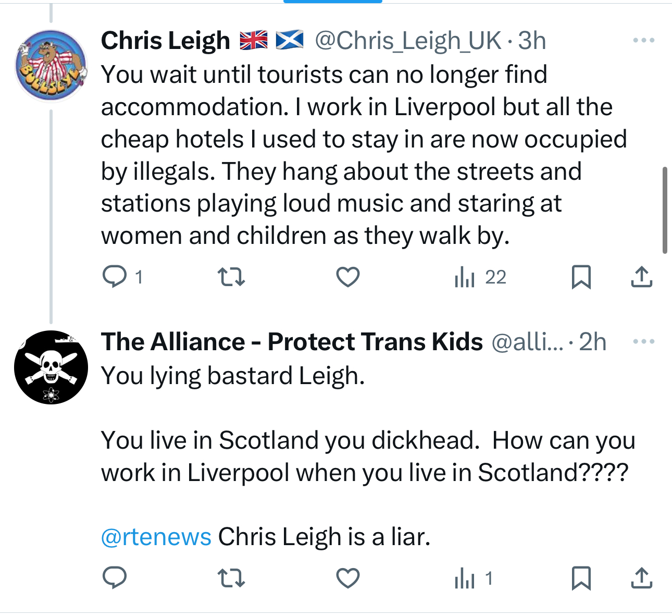This screenshot has width=672, height=616.
Task: Bookmark The Alliance's reply
Action: 581,578
